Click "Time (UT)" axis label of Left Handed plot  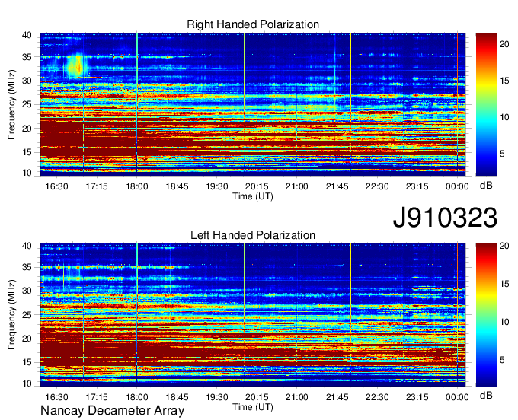253,407
